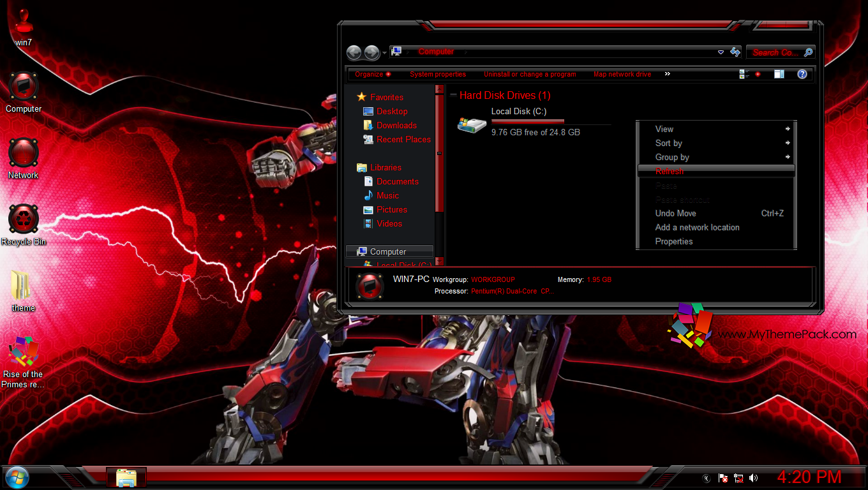The width and height of the screenshot is (868, 490).
Task: Select the Local Disk (C:) drive icon
Action: tap(472, 124)
